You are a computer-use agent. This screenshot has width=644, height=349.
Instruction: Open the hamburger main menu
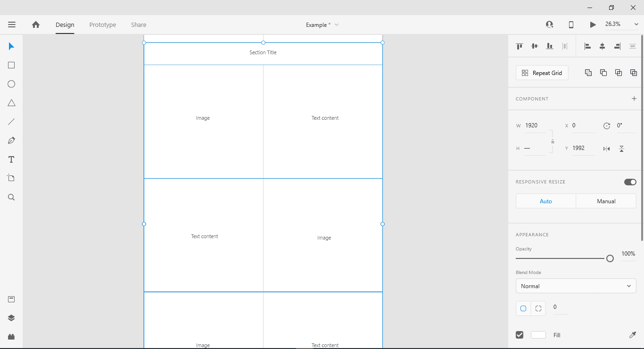pos(12,25)
